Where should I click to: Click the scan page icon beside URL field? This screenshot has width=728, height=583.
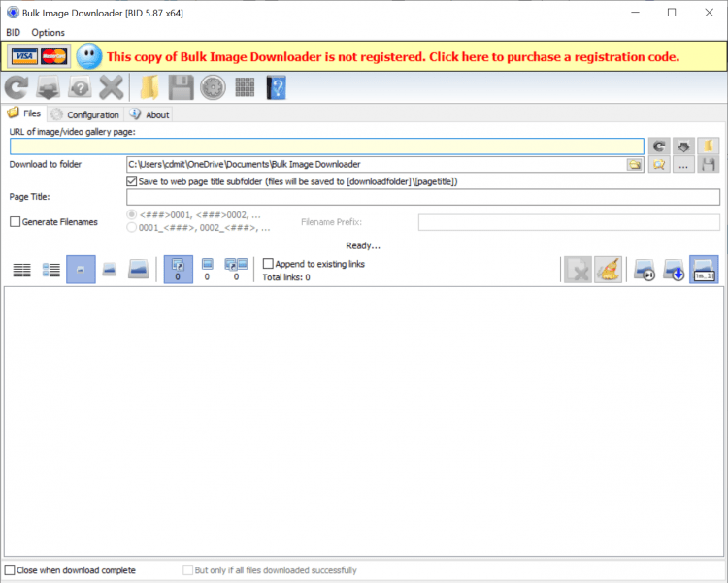pyautogui.click(x=659, y=146)
